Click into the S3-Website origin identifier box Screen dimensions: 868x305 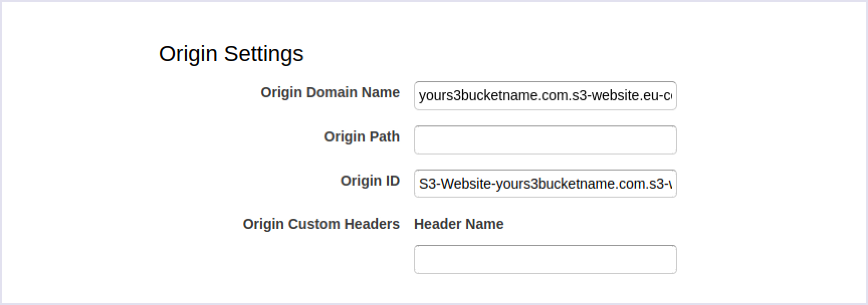[x=545, y=184]
